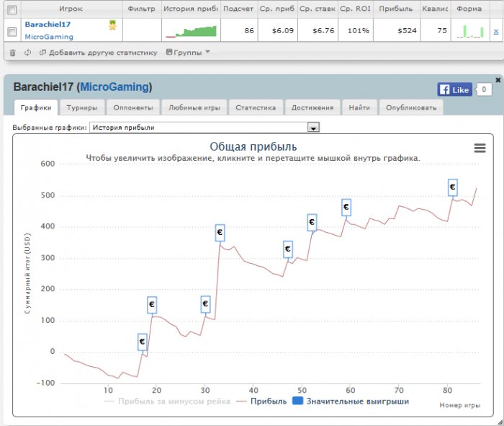Check the box for the Barachiel17 row

[x=11, y=31]
